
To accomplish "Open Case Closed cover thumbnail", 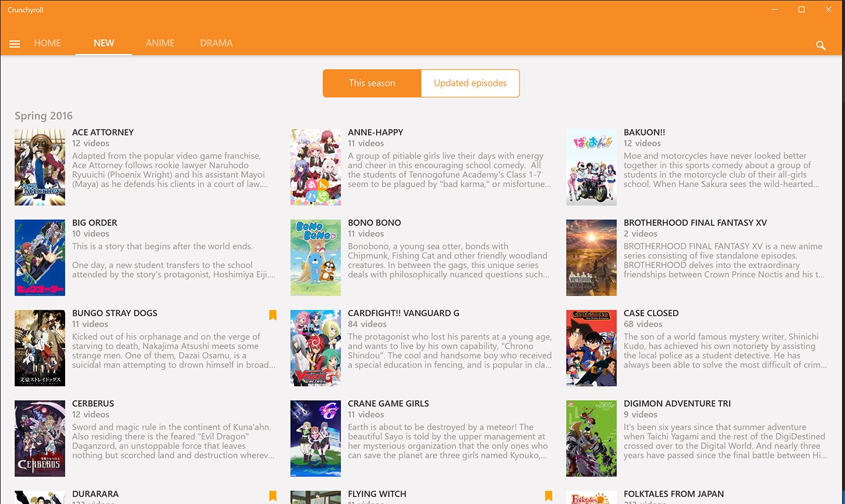I will click(x=591, y=348).
